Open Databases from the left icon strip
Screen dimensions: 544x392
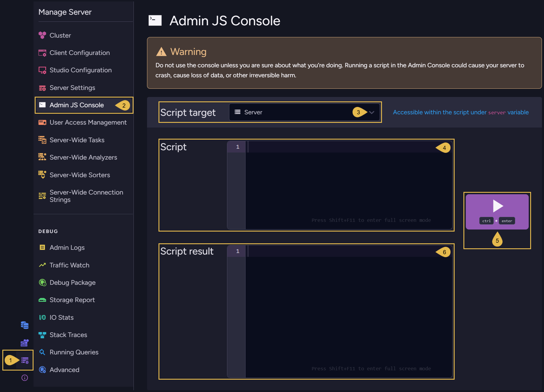25,325
